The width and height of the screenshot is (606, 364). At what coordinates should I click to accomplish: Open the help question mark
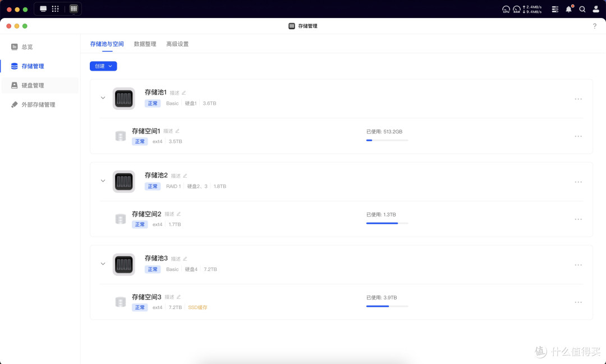click(x=594, y=26)
